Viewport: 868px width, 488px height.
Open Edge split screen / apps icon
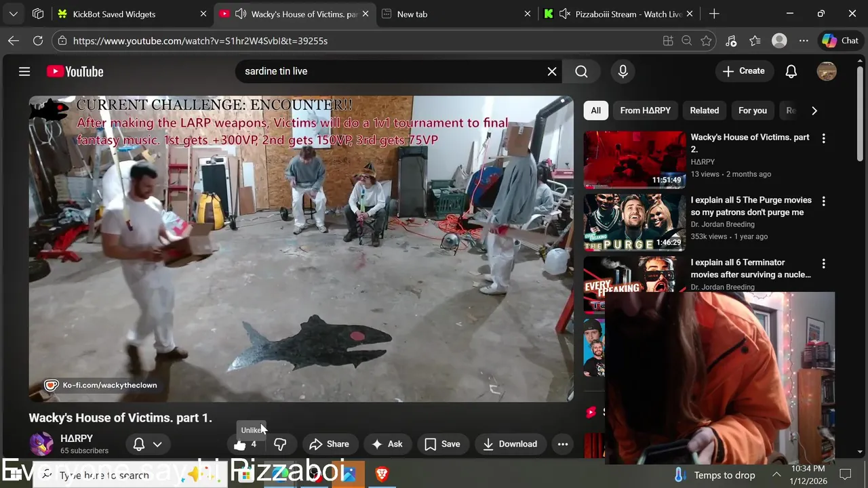[x=668, y=41]
